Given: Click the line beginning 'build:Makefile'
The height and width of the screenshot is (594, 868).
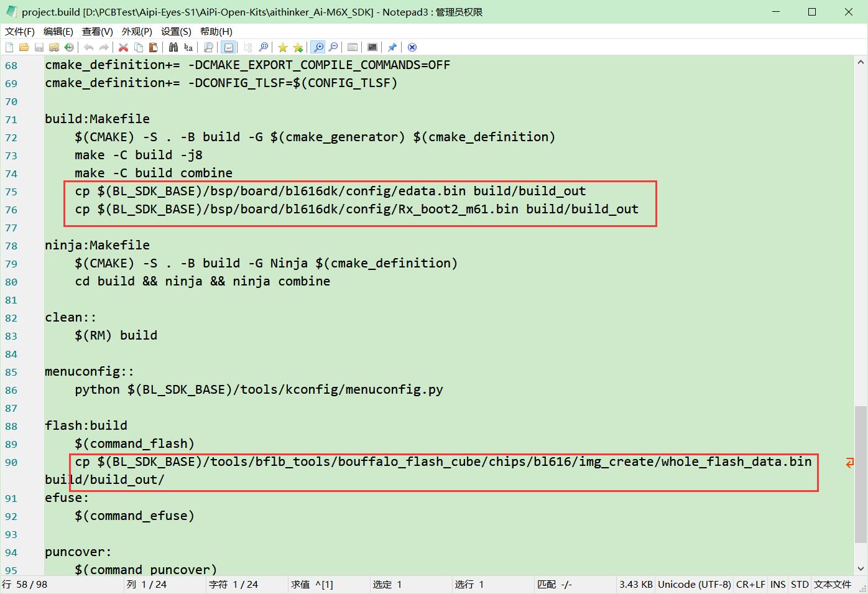Looking at the screenshot, I should point(97,119).
